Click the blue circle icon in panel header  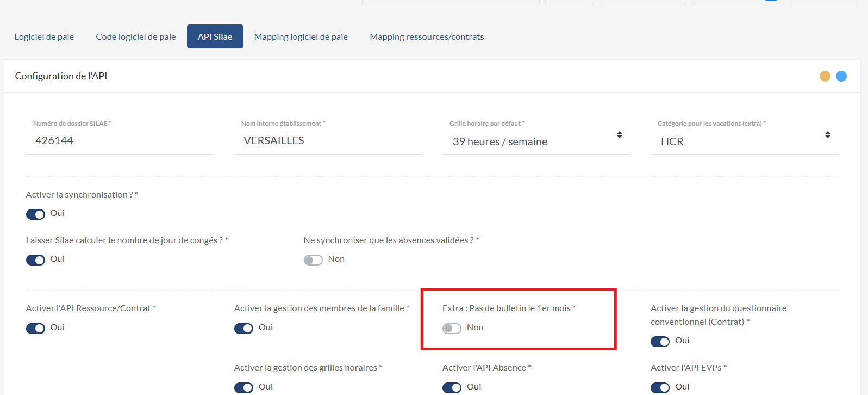point(841,76)
